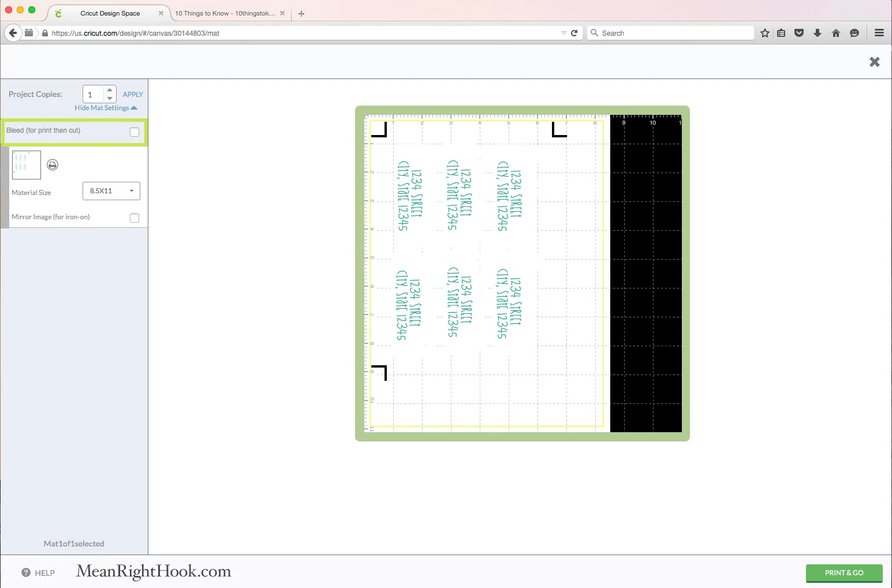Click the Material Size label
The width and height of the screenshot is (892, 588).
point(31,193)
